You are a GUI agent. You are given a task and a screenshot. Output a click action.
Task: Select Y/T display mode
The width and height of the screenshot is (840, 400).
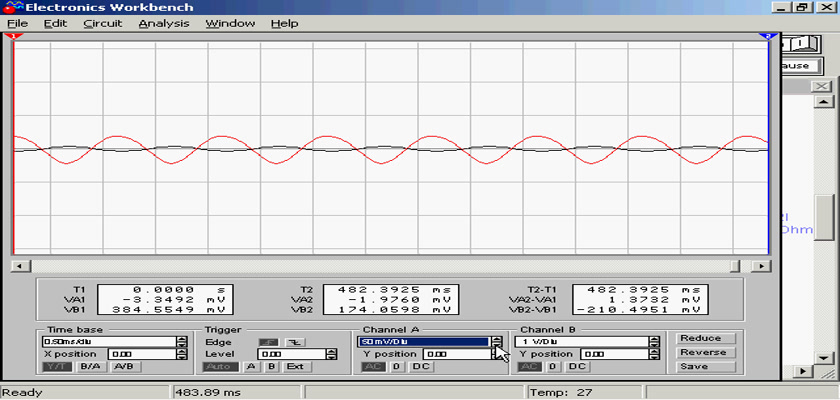58,367
